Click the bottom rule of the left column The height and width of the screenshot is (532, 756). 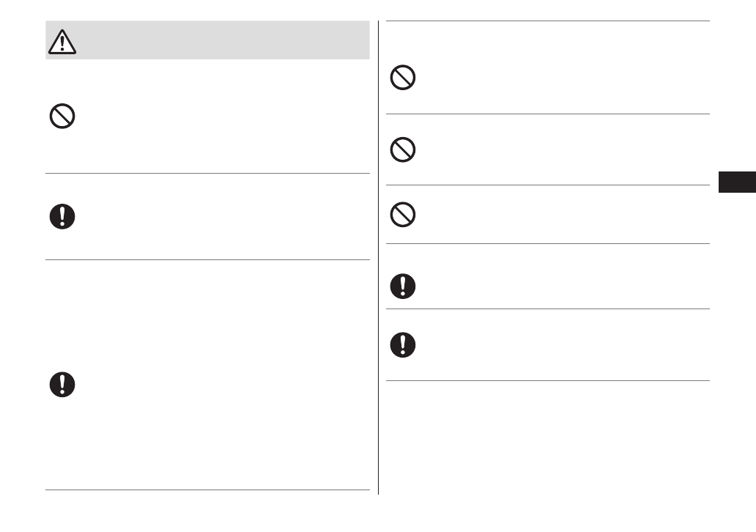pyautogui.click(x=207, y=489)
